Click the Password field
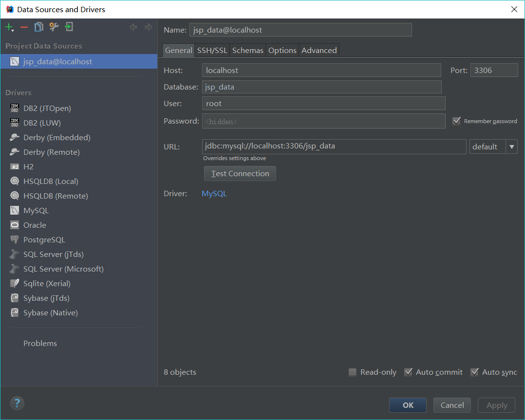This screenshot has width=525, height=420. 324,121
